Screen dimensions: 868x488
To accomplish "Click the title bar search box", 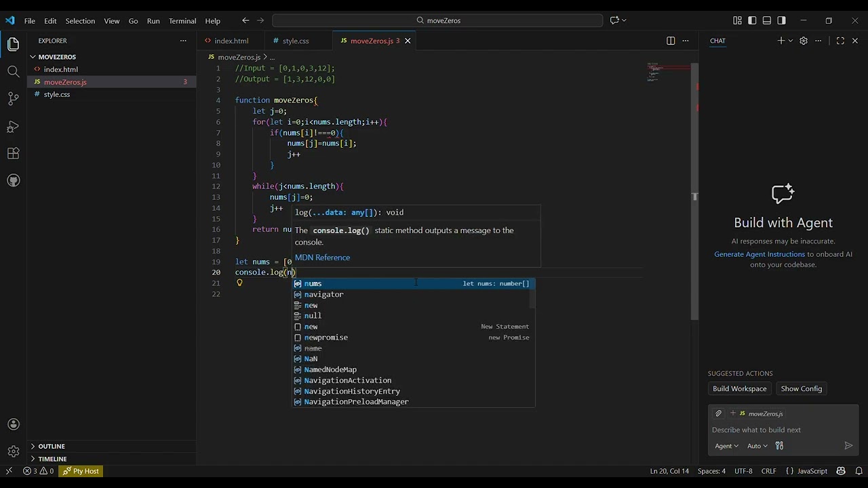I will pyautogui.click(x=437, y=20).
